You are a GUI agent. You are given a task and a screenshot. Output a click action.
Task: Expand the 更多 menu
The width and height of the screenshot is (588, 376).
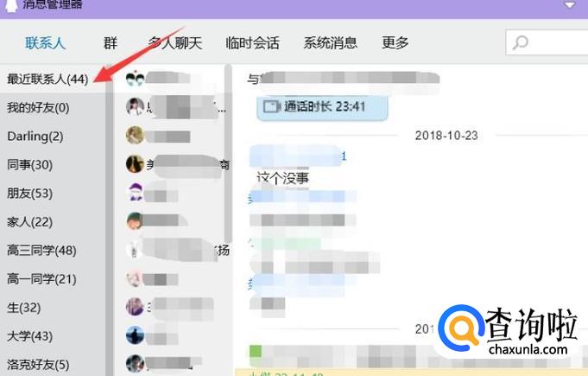(x=395, y=42)
